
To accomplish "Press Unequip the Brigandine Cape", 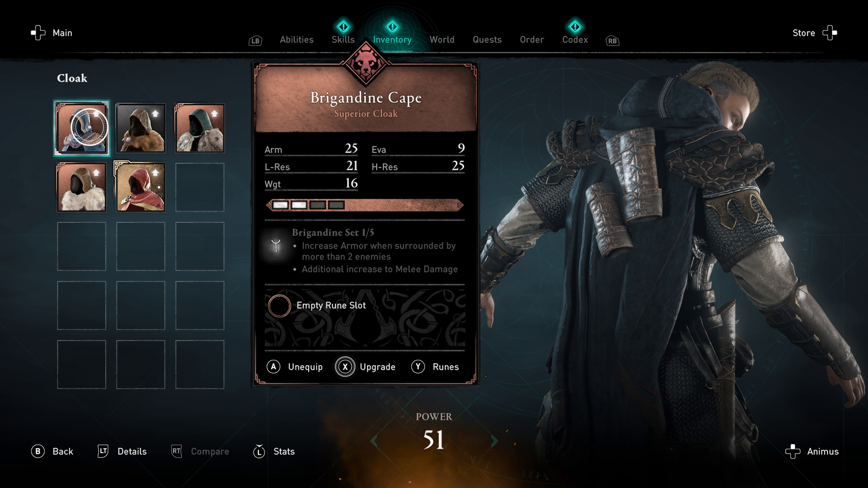I will click(296, 366).
